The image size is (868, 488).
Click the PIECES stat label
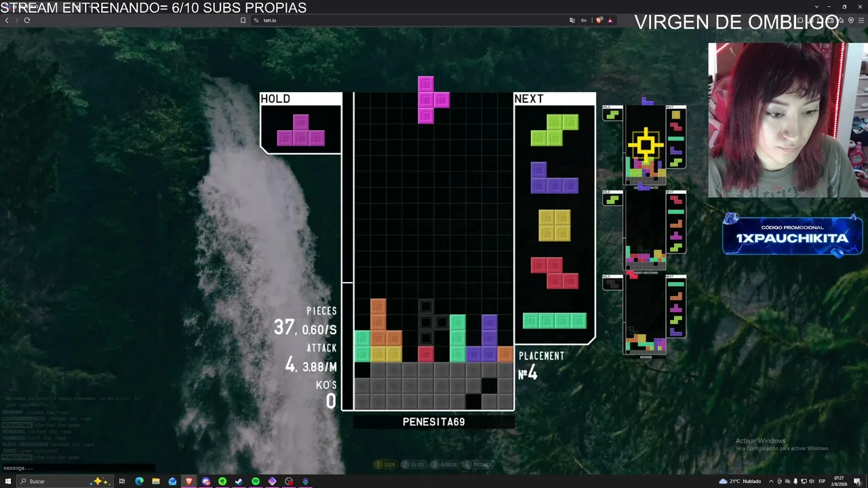pyautogui.click(x=321, y=311)
